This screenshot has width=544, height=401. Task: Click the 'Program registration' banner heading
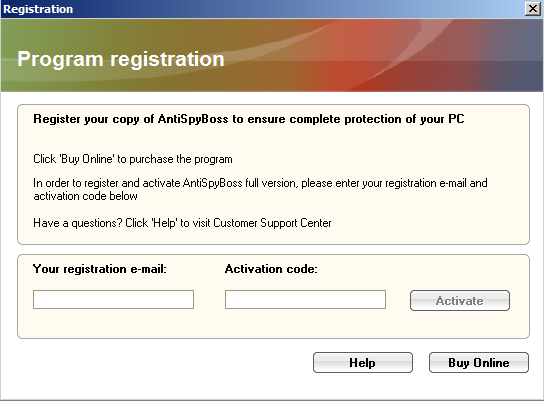click(121, 59)
